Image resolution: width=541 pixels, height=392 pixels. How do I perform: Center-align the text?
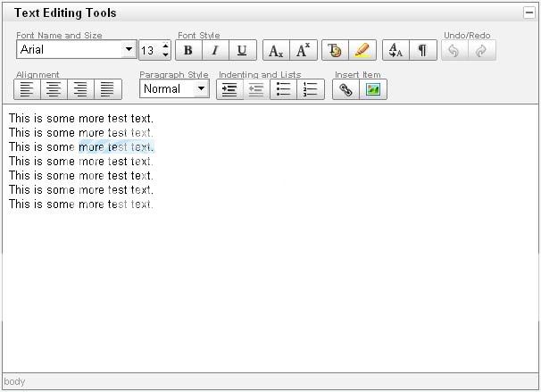(x=54, y=89)
